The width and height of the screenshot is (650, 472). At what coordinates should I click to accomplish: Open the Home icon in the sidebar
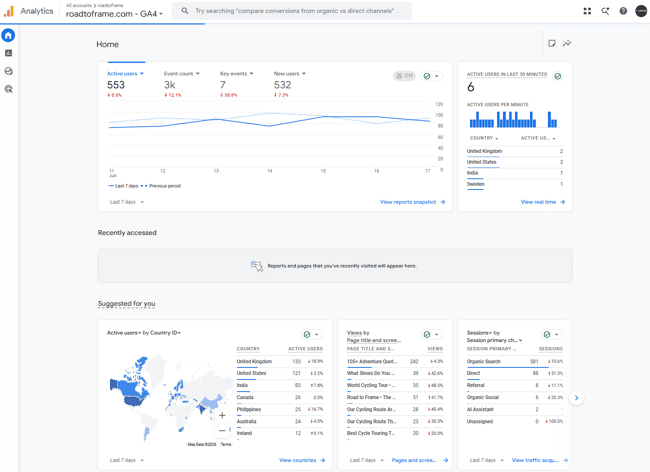(8, 35)
